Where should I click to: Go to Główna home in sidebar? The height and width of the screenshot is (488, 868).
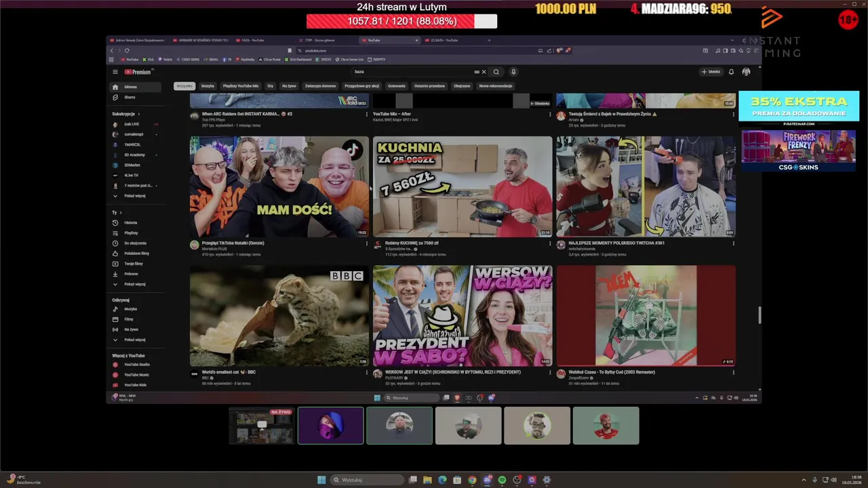click(x=136, y=87)
